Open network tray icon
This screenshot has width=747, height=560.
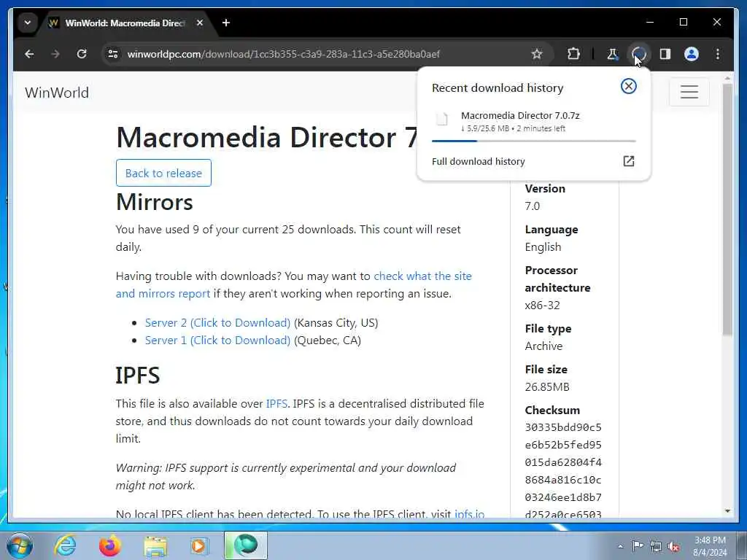pos(656,546)
